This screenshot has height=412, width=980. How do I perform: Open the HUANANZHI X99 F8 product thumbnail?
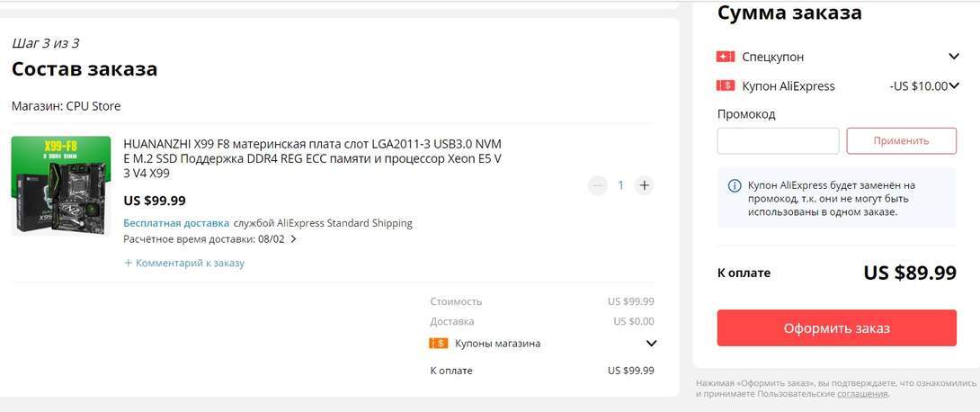click(x=61, y=185)
